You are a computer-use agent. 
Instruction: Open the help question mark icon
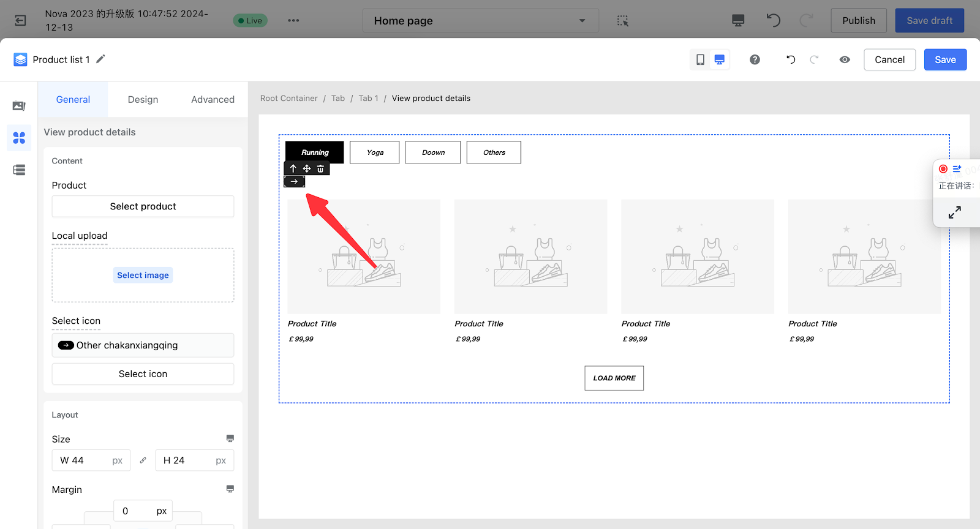coord(755,59)
